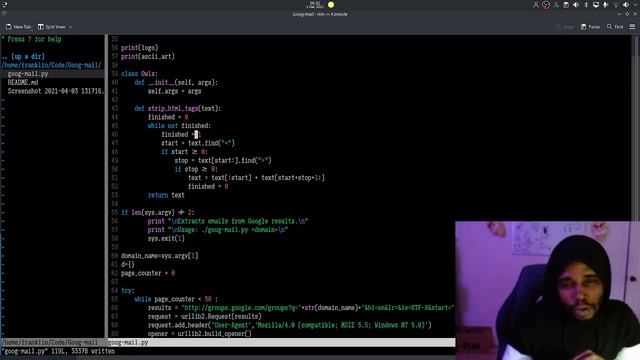Click the 'while not finished:' line

click(179, 126)
